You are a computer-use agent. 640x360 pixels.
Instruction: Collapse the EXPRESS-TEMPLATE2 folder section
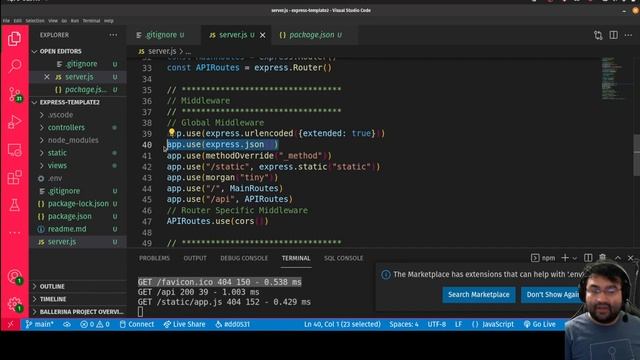pos(69,102)
